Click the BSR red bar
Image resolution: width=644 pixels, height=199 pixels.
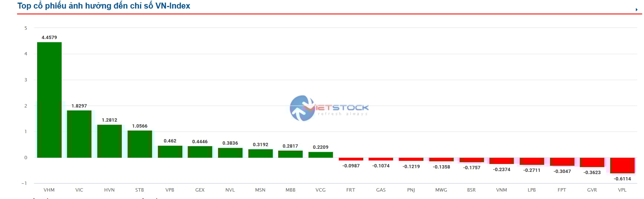point(472,160)
